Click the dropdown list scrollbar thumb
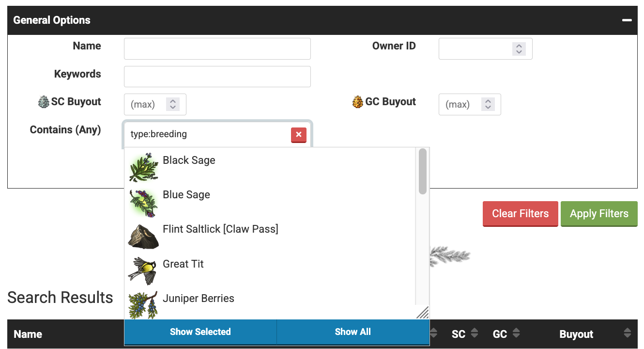The image size is (644, 349). point(422,171)
